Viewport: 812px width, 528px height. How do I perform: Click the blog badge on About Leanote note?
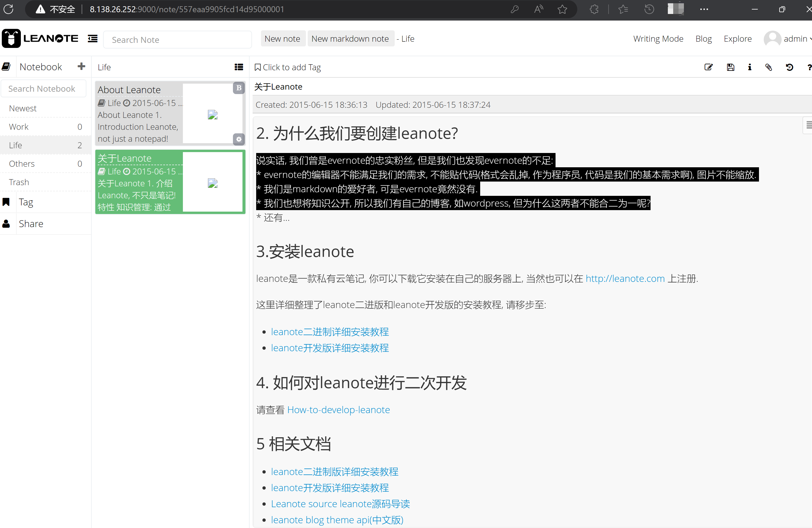coord(239,88)
